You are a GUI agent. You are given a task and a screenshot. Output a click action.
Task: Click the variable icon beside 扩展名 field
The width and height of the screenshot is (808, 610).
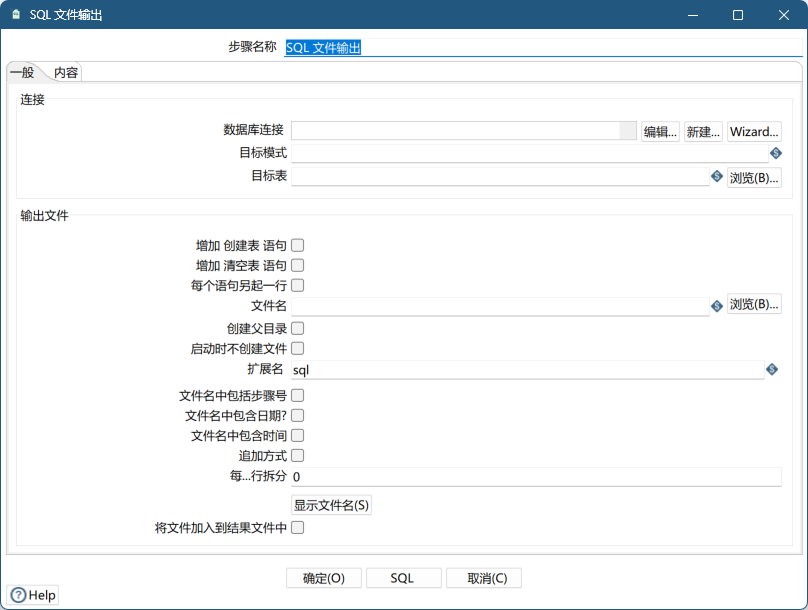(770, 370)
